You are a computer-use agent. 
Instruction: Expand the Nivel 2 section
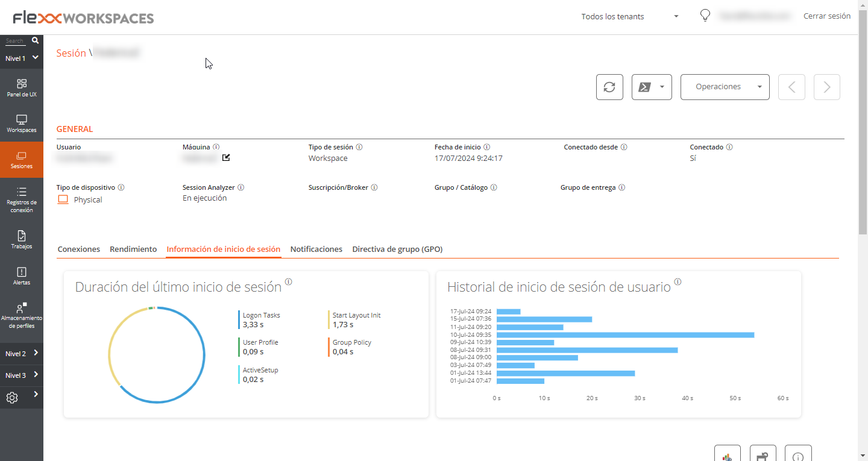pos(22,354)
